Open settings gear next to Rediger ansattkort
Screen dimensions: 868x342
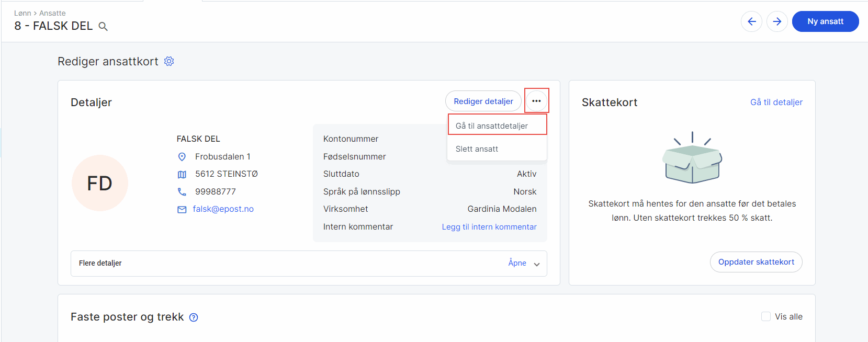169,62
